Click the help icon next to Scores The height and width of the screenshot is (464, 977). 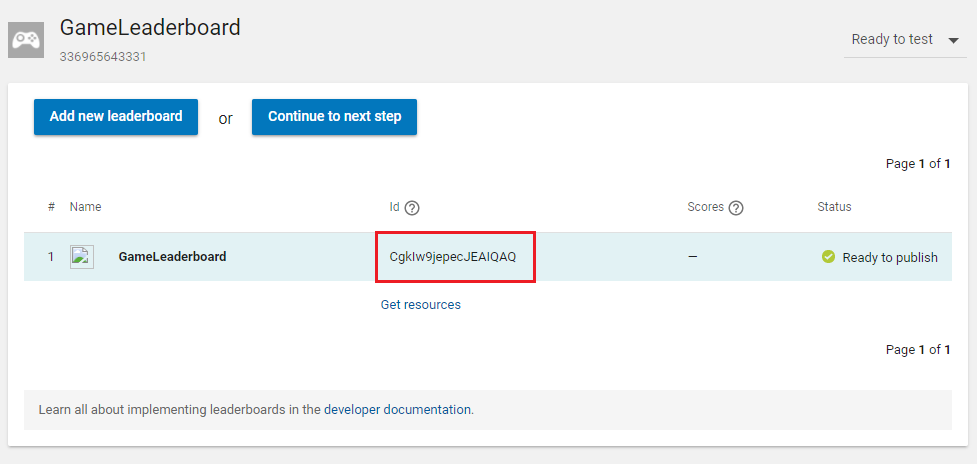coord(736,208)
